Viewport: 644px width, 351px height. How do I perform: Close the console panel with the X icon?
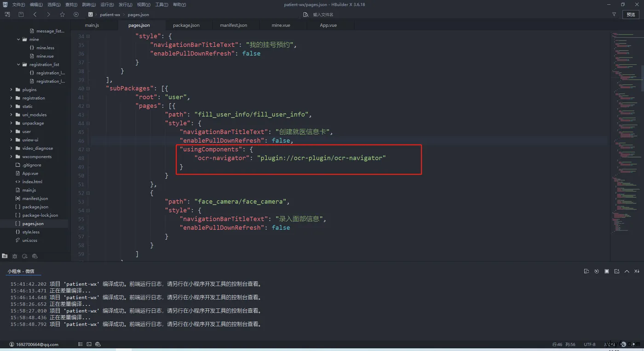[x=637, y=271]
